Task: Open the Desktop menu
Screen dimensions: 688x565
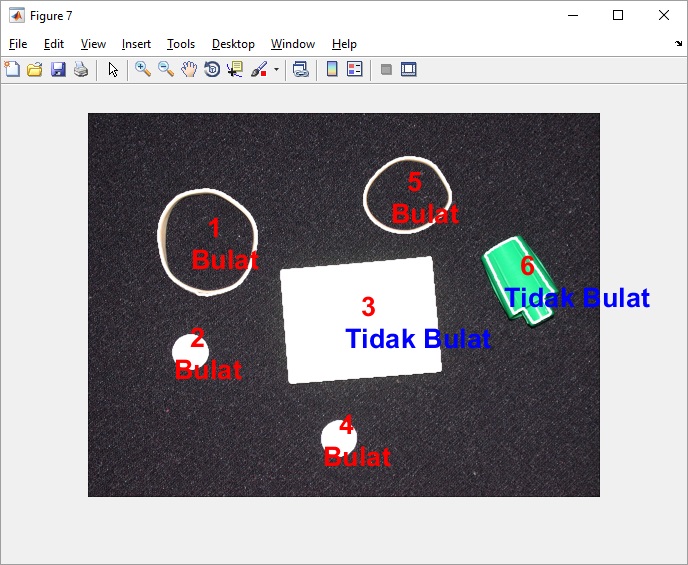Action: [x=233, y=44]
